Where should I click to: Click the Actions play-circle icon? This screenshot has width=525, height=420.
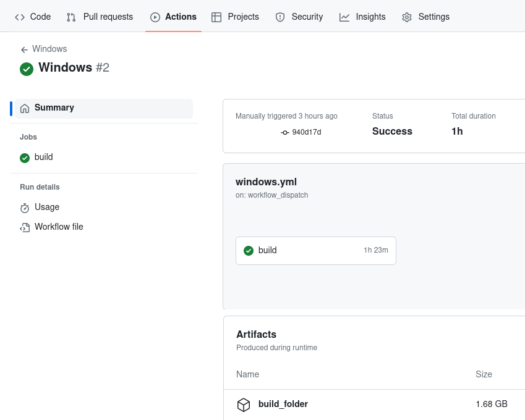(155, 17)
